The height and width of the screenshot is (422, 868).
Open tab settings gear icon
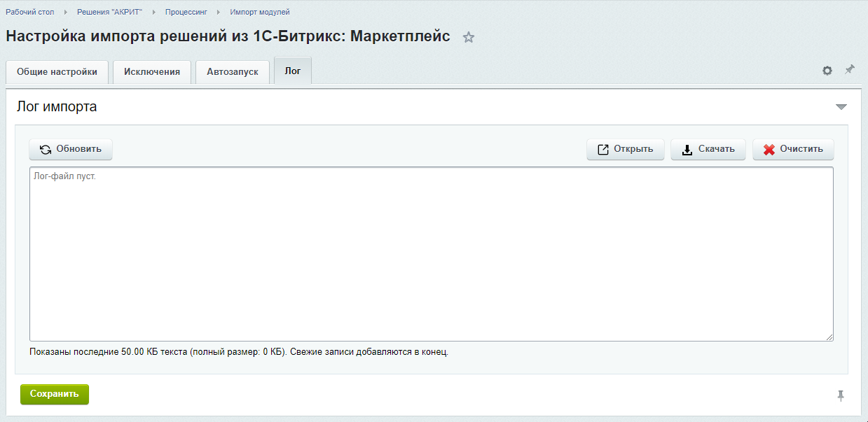pos(827,71)
